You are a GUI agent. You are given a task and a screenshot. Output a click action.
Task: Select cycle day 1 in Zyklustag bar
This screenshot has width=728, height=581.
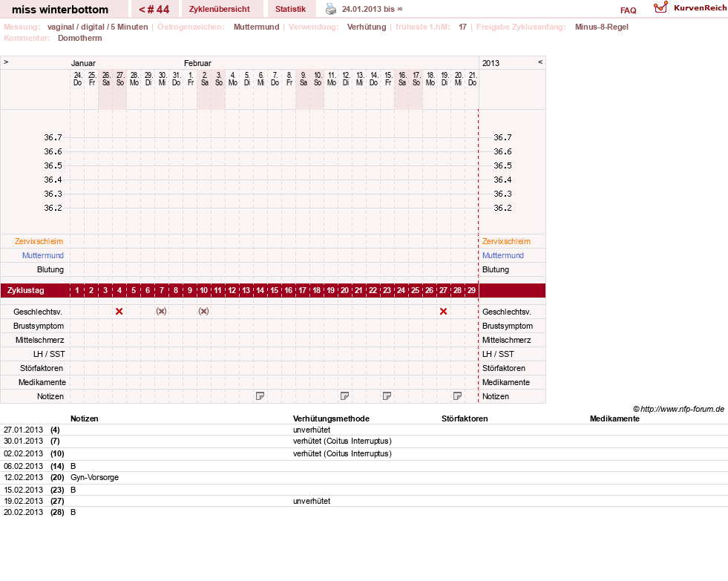click(x=77, y=291)
